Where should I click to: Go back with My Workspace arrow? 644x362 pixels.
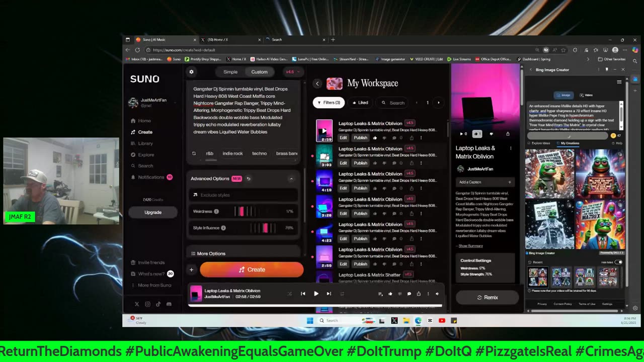click(x=317, y=83)
